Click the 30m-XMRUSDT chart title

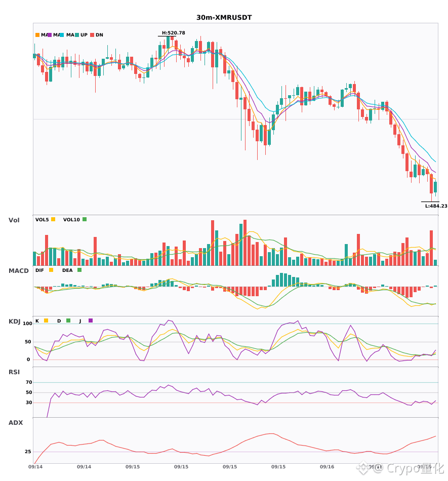224,18
